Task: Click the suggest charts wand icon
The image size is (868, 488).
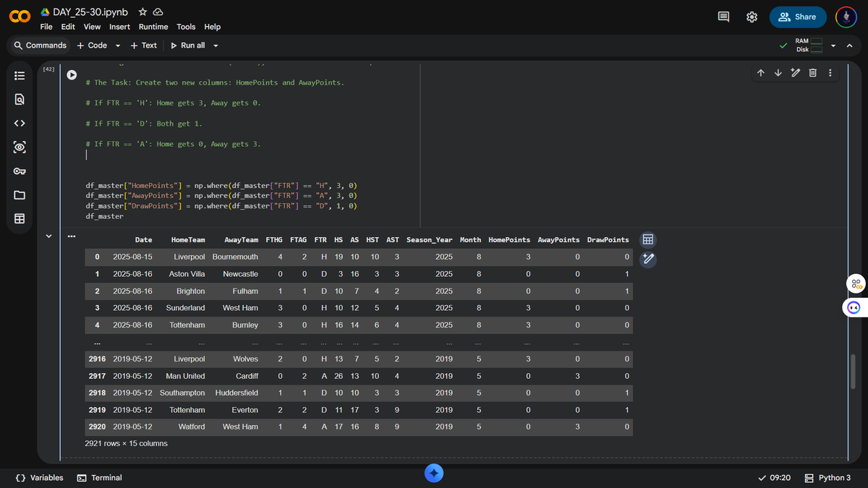Action: pos(648,259)
